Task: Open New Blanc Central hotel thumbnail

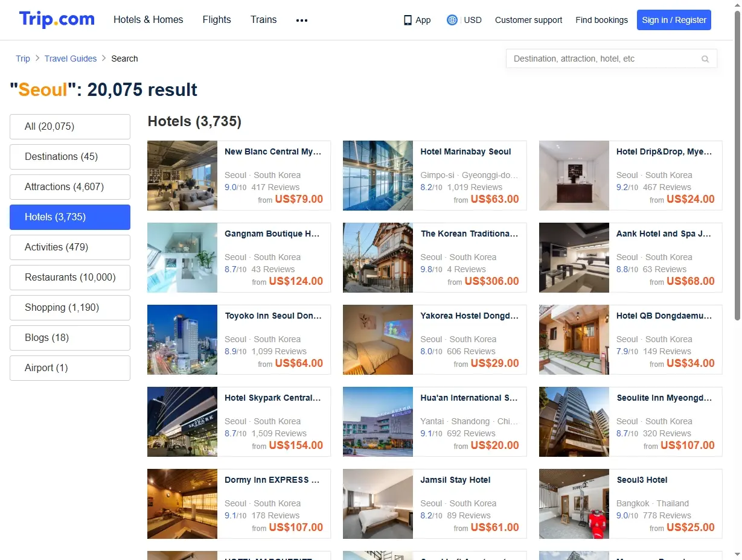Action: coord(182,176)
